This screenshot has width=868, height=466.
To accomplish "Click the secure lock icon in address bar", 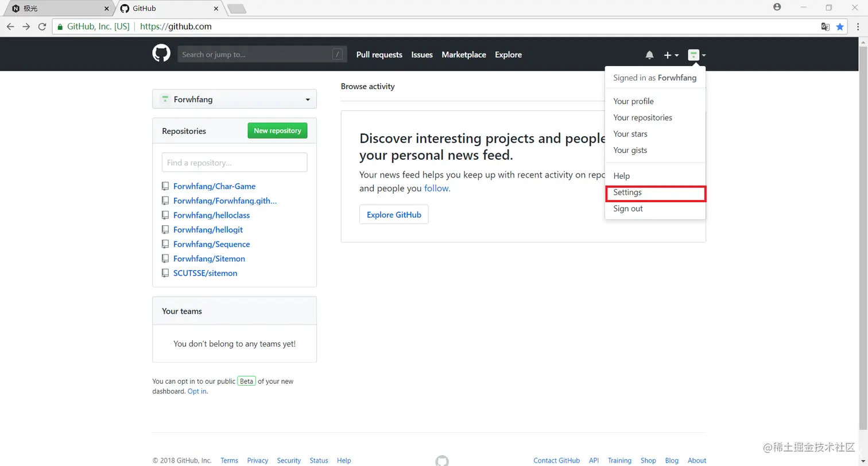I will click(x=60, y=26).
